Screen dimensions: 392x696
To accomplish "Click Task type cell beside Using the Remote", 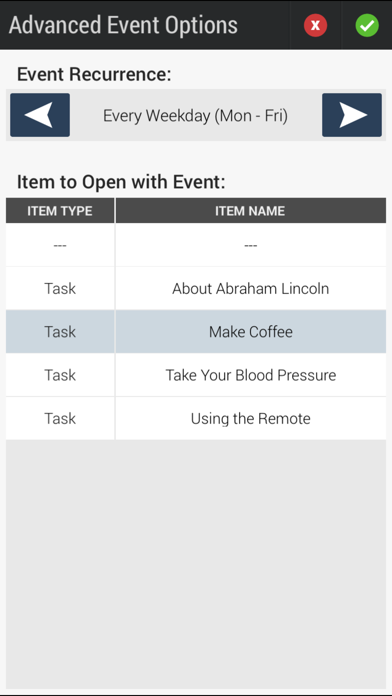I will (60, 419).
